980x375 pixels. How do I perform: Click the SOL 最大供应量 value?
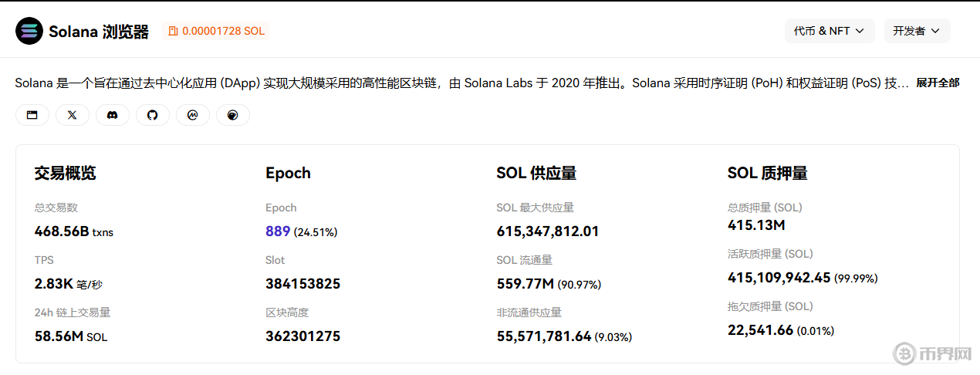point(547,231)
